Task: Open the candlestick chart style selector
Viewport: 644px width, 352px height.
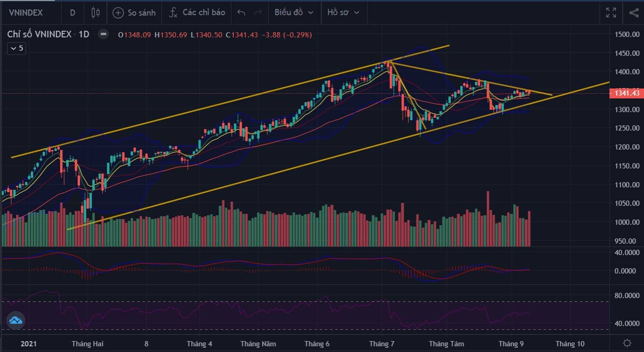Action: click(x=96, y=12)
